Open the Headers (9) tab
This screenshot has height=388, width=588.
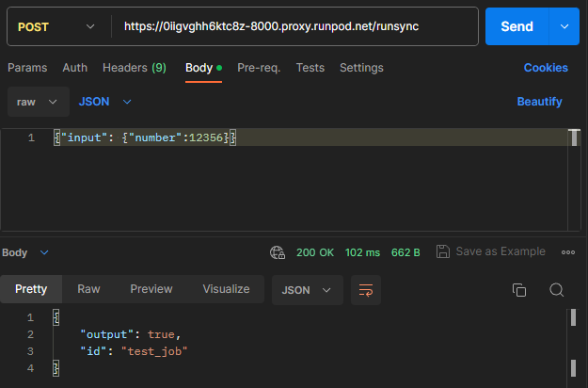click(135, 68)
